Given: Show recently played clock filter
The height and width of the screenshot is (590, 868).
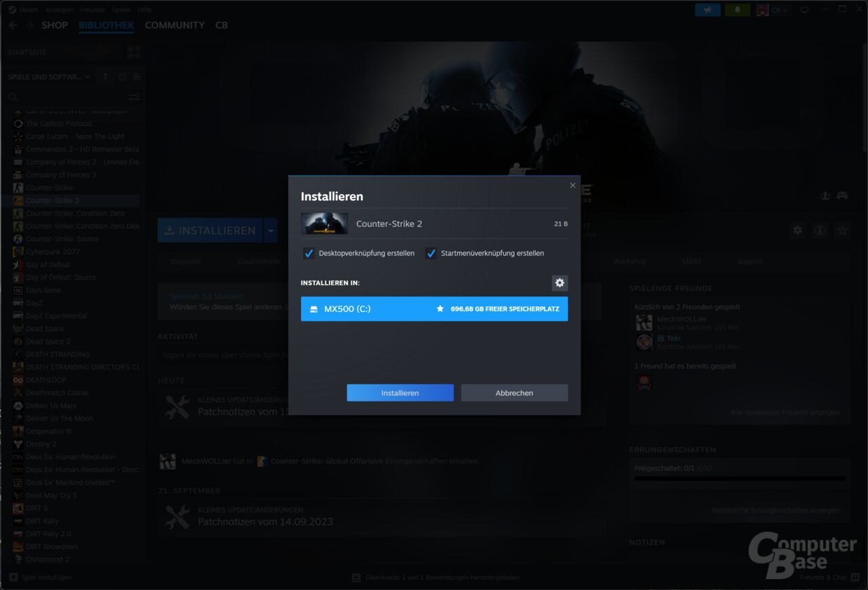Looking at the screenshot, I should point(122,77).
